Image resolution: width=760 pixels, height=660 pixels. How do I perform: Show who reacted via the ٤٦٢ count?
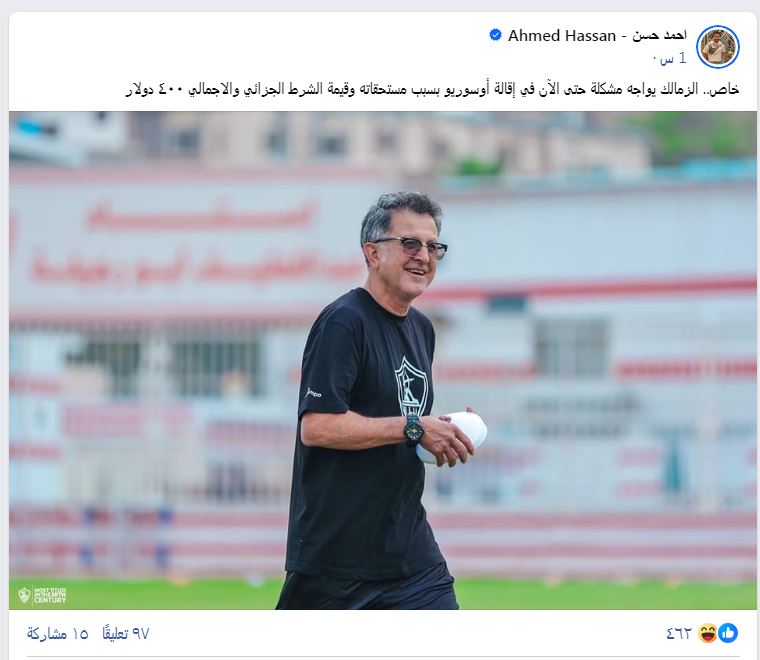[x=679, y=633]
